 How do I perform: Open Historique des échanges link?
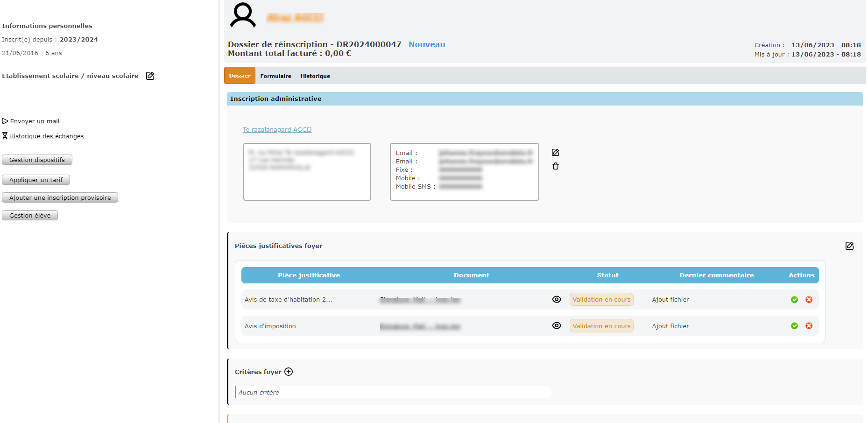pos(46,136)
